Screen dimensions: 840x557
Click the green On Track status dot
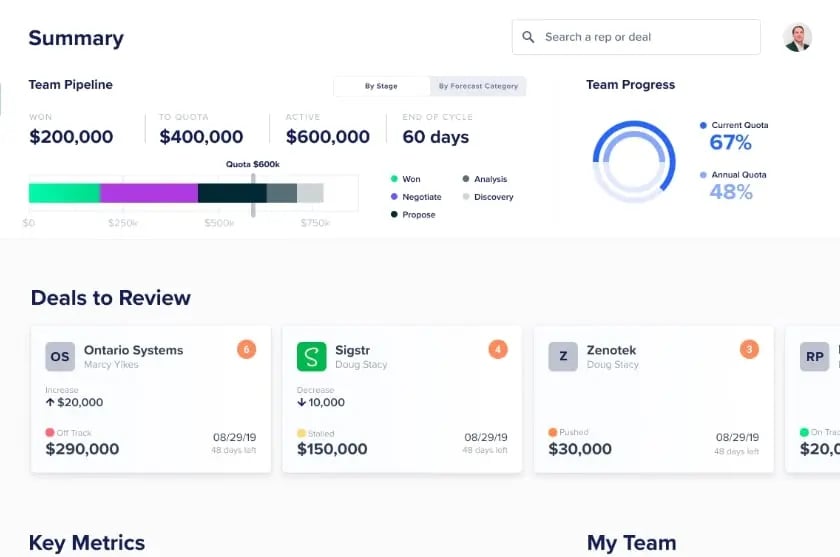coord(804,432)
